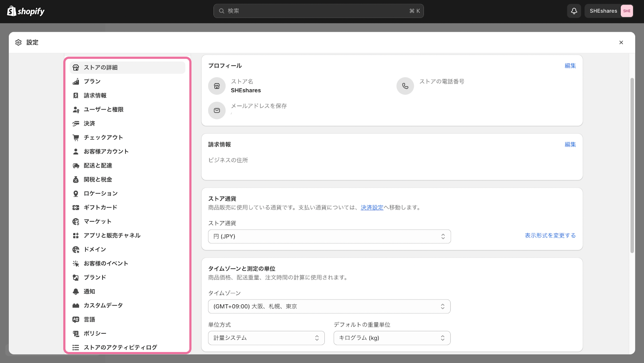Click the Shopify logo in top bar
644x363 pixels.
click(26, 11)
